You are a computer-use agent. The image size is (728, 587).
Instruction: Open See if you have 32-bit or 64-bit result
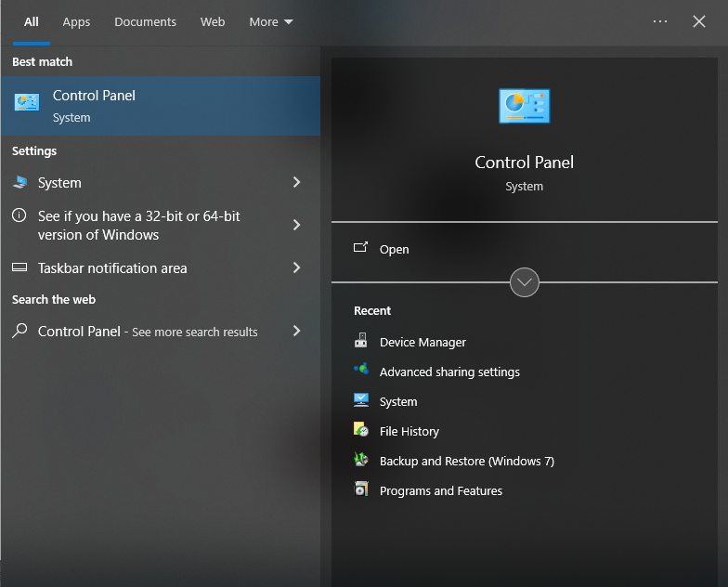pos(161,225)
